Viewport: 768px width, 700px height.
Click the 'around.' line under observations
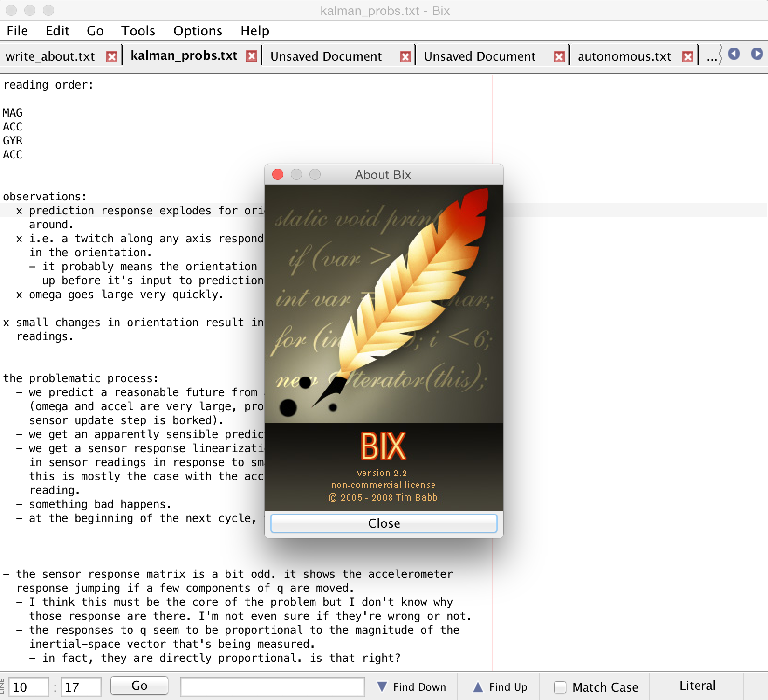(x=51, y=225)
